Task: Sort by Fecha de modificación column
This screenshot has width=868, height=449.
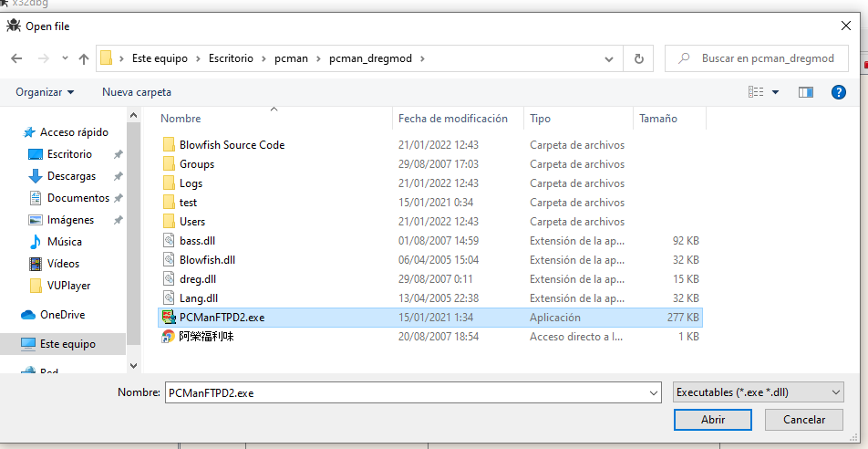Action: [453, 119]
